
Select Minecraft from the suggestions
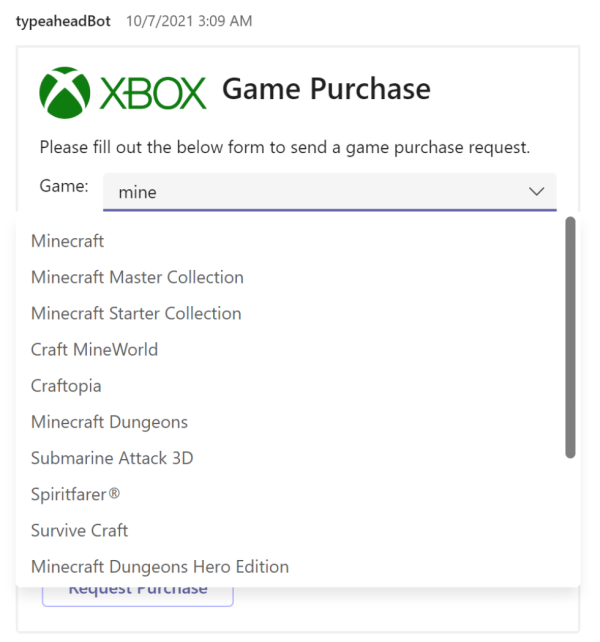[x=68, y=241]
